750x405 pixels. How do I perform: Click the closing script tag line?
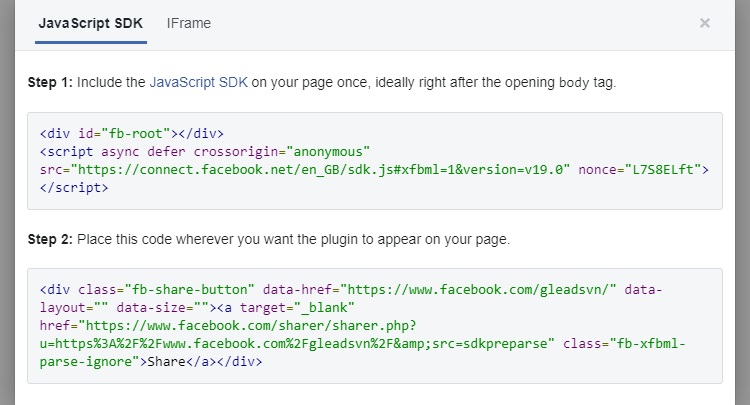[x=73, y=187]
